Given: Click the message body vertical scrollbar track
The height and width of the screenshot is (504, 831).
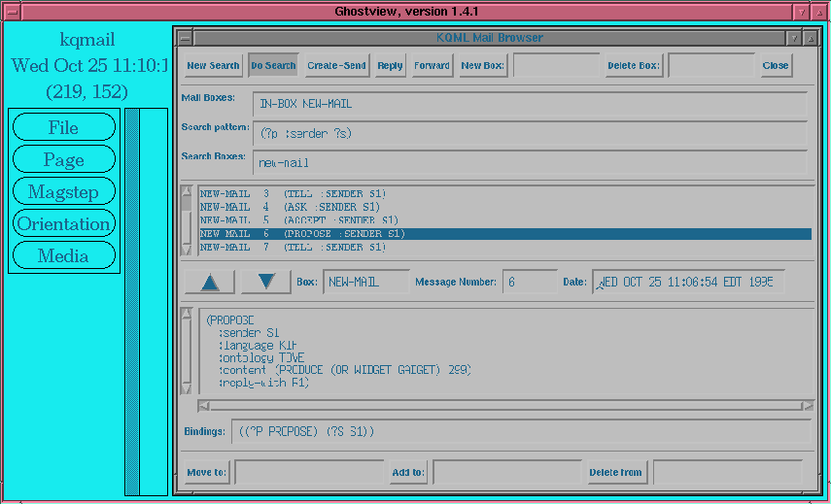Looking at the screenshot, I should point(186,351).
